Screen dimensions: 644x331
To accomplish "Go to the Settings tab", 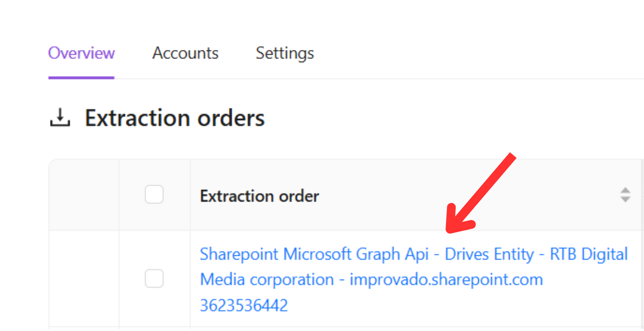I will tap(285, 53).
